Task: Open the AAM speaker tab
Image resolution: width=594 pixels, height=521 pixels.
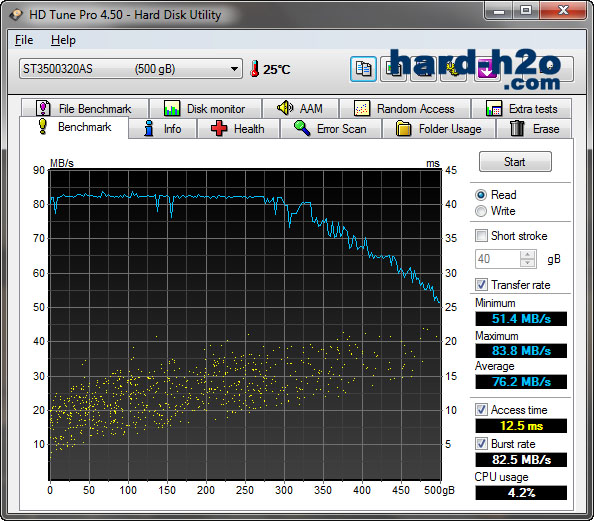Action: pos(300,109)
